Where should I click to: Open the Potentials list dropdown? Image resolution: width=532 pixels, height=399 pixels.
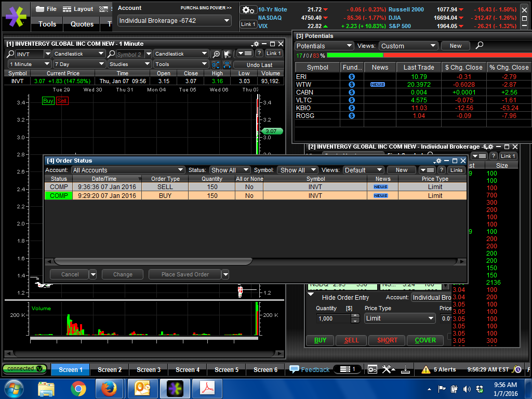324,46
